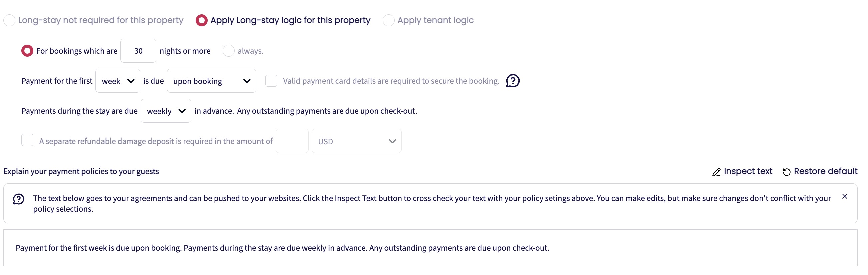Screen dimensions: 868x275
Task: Select the 'Apply tenant logic' radio option
Action: coord(388,20)
